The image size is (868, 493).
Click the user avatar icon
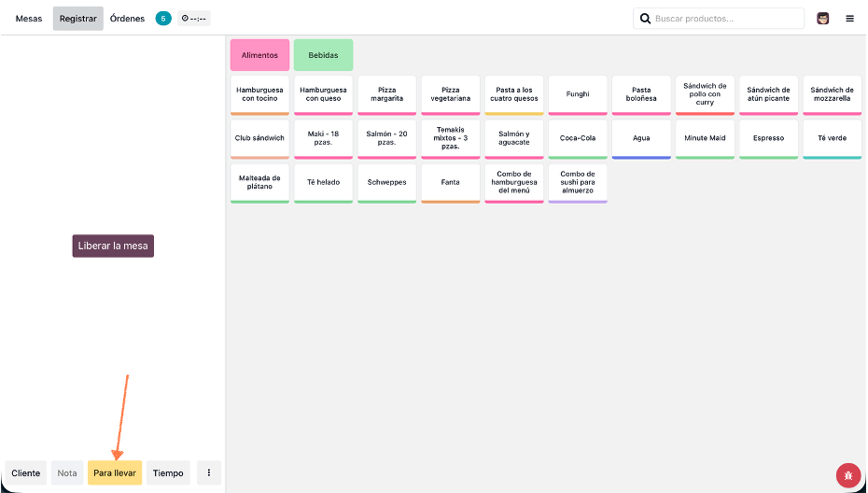822,19
